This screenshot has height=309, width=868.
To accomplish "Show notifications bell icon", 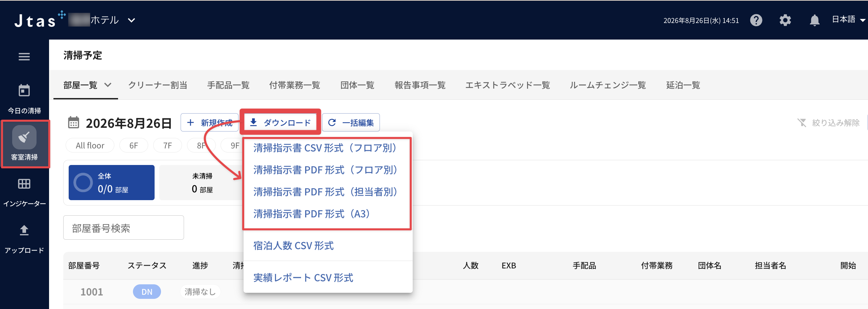I will pyautogui.click(x=815, y=20).
